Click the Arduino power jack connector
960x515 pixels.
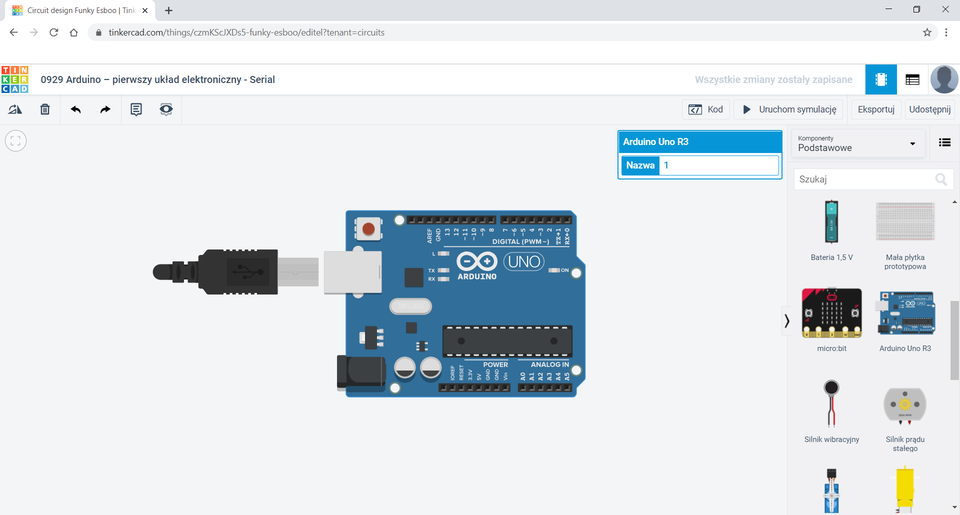[x=361, y=372]
